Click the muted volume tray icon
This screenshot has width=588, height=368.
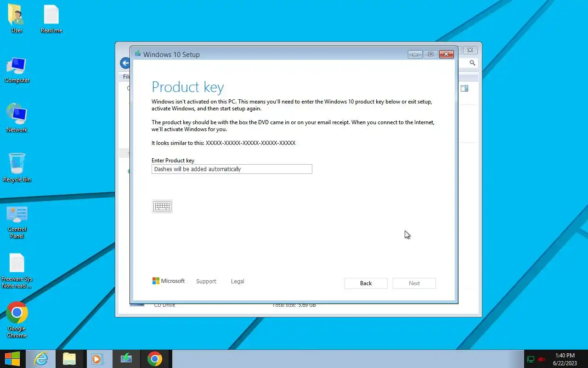coord(542,359)
